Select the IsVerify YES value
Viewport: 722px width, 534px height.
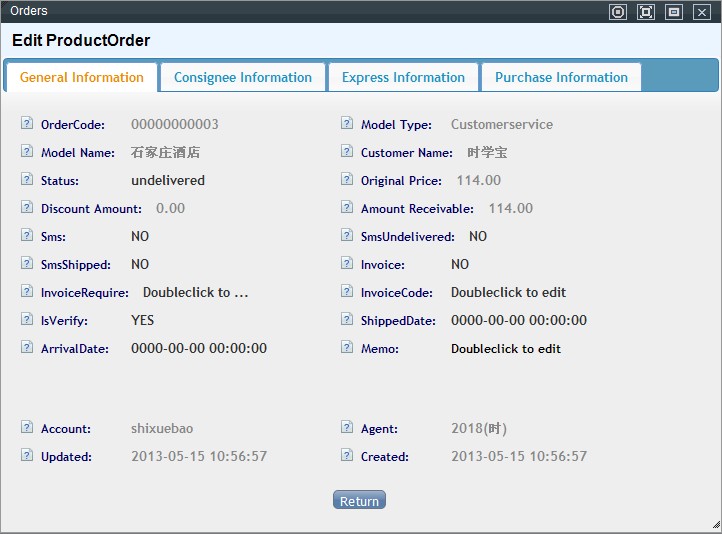coord(142,321)
